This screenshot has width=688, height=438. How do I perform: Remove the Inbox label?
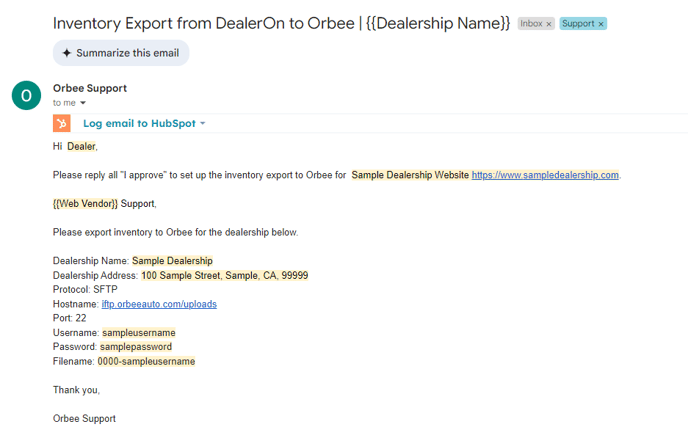(x=548, y=24)
